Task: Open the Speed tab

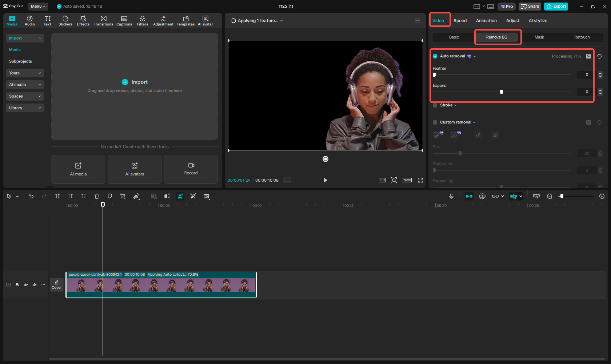Action: pos(460,21)
